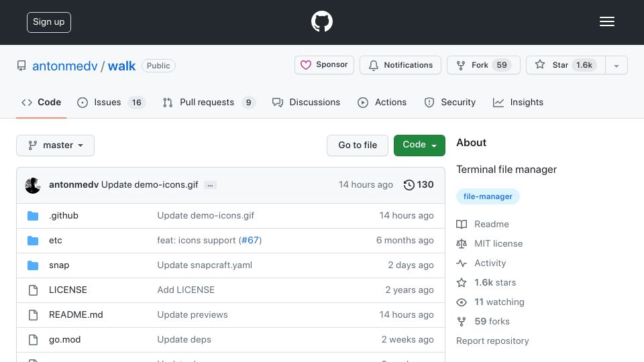This screenshot has height=362, width=644.
Task: Open the .github folder
Action: coord(64,215)
